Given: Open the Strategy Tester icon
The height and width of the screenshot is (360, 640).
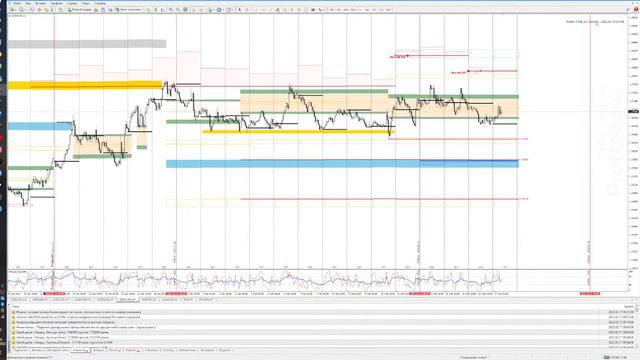Looking at the screenshot, I should pyautogui.click(x=60, y=9).
